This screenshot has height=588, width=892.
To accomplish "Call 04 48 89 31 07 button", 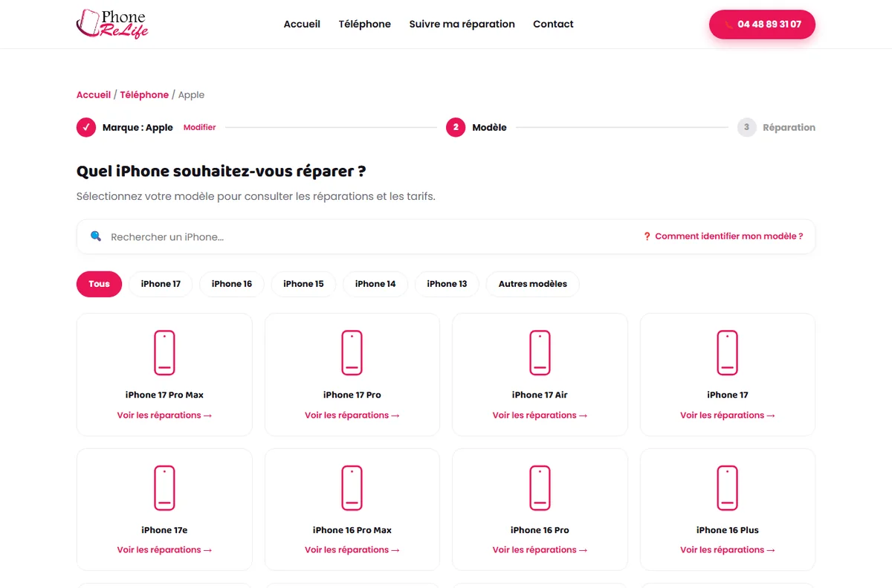I will tap(762, 25).
